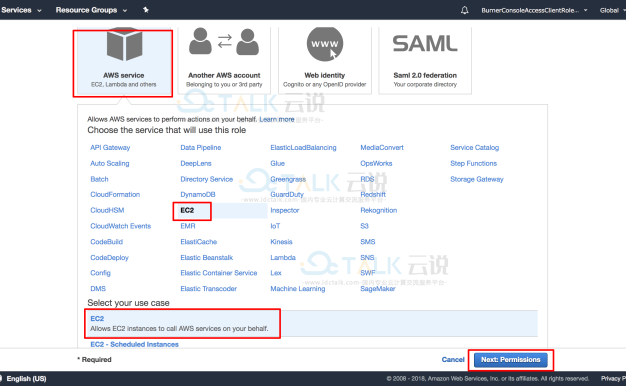Select CloudFormation service
This screenshot has height=386, width=626.
click(115, 194)
